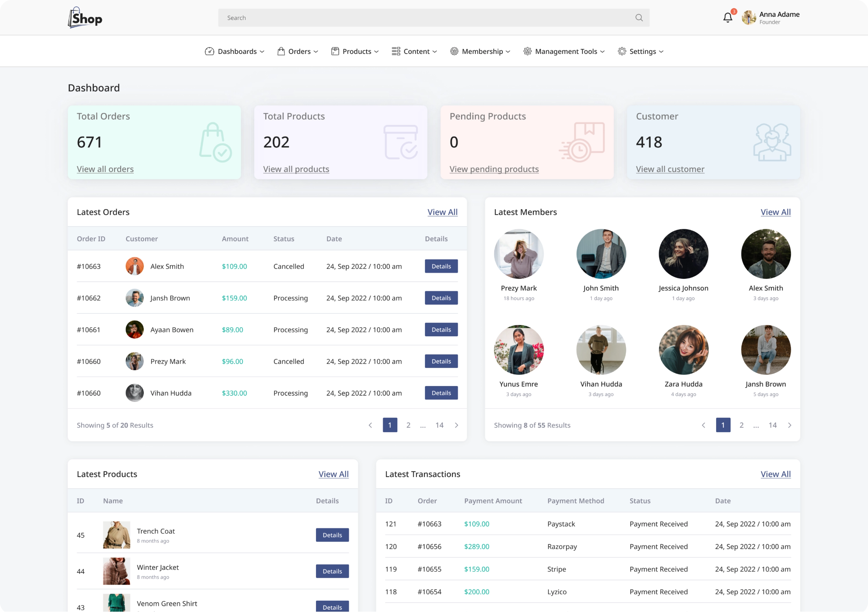
Task: Open the Orders menu
Action: coord(299,52)
